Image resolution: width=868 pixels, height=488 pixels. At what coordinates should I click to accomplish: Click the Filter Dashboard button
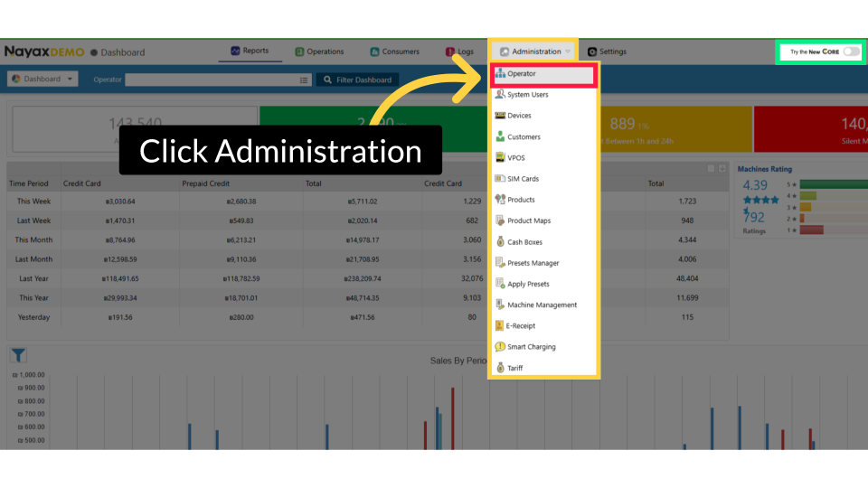[x=357, y=80]
